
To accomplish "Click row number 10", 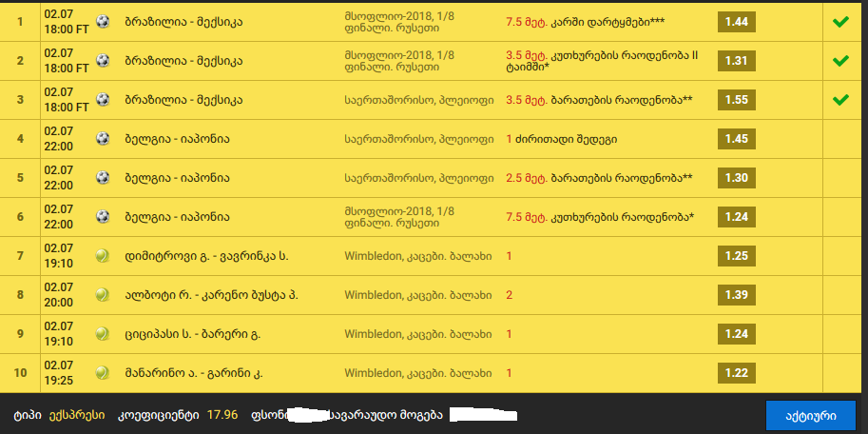I will 21,373.
